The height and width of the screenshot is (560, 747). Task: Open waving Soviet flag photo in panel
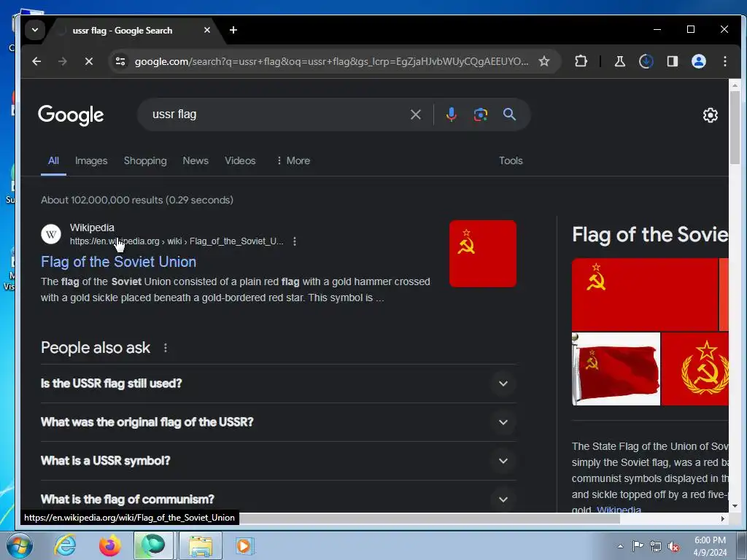click(x=616, y=369)
